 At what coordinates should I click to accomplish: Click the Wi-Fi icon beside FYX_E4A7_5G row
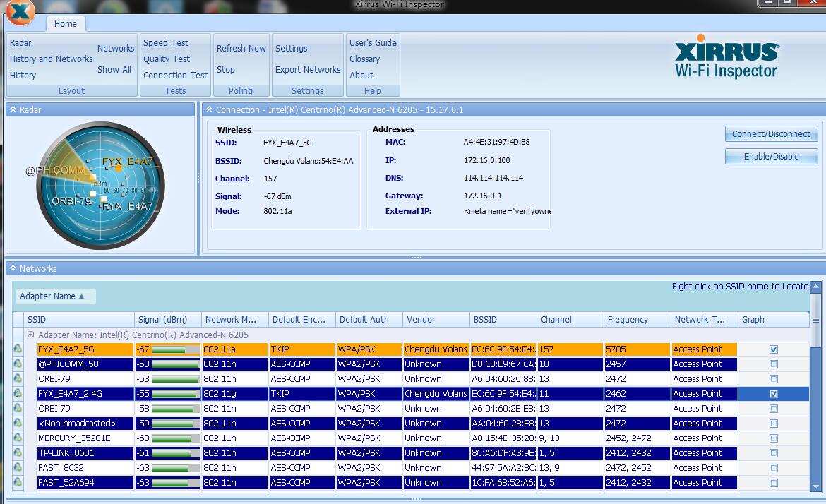pos(18,349)
